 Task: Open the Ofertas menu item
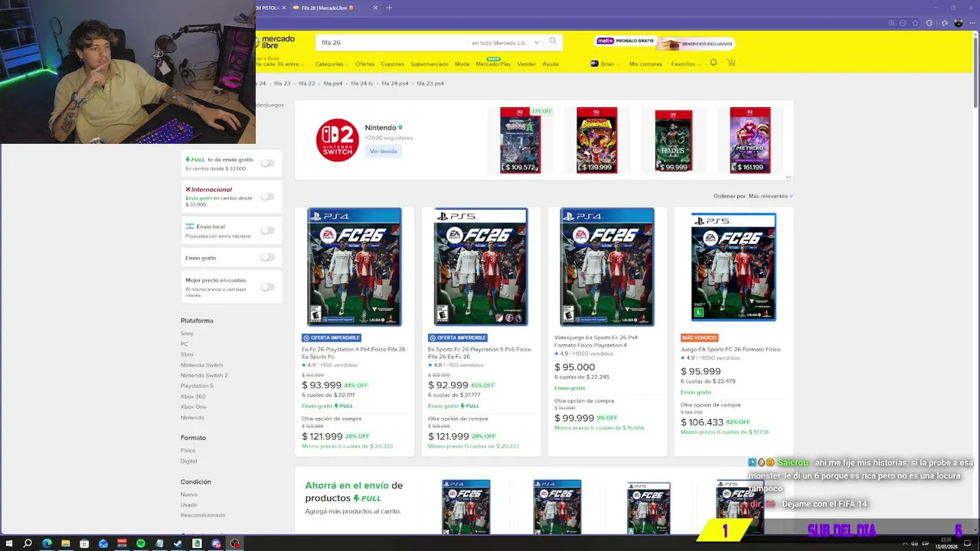364,64
